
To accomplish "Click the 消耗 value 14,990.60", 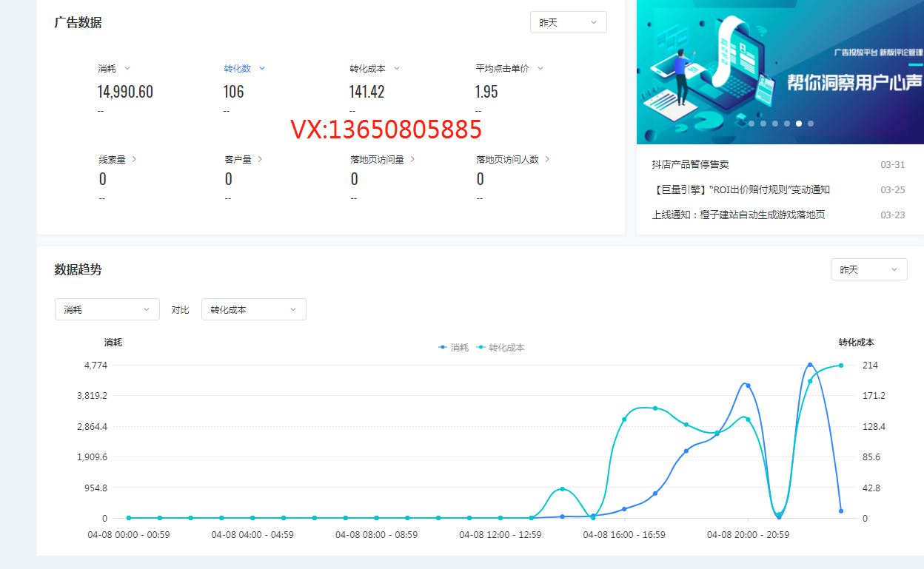I will [125, 92].
